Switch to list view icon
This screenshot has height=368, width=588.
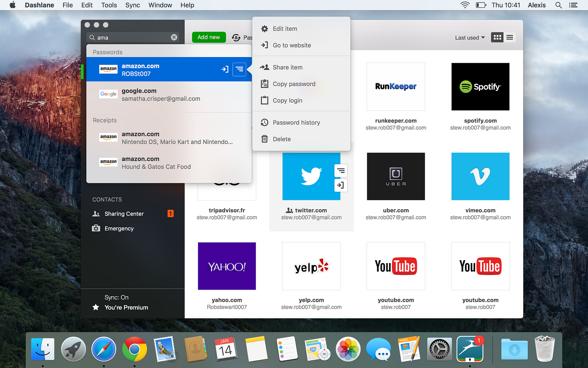[x=510, y=37]
